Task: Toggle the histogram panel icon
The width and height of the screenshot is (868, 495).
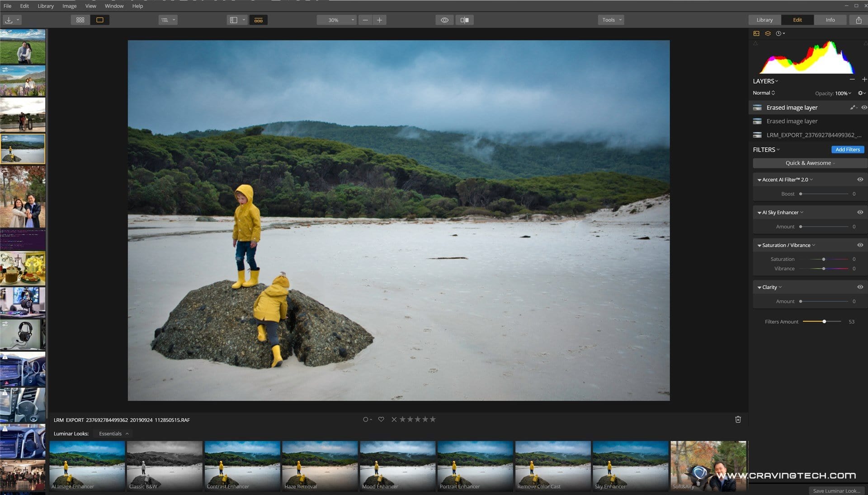Action: coord(756,33)
